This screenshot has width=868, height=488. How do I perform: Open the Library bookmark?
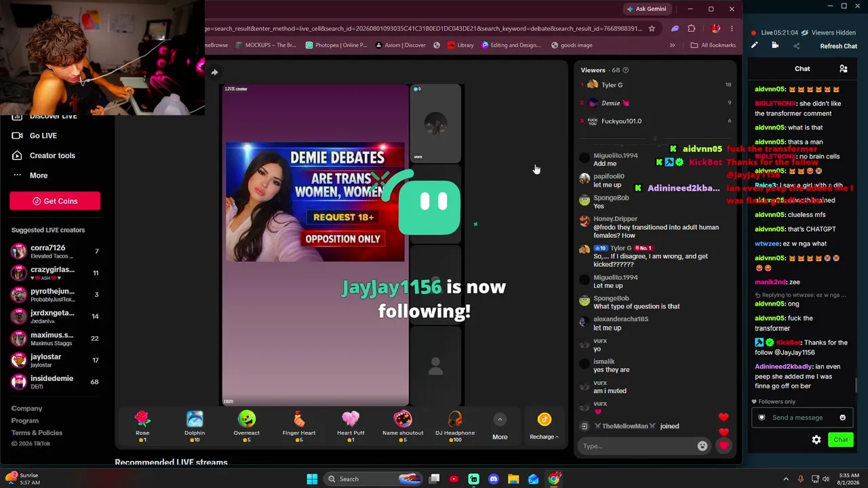click(460, 45)
